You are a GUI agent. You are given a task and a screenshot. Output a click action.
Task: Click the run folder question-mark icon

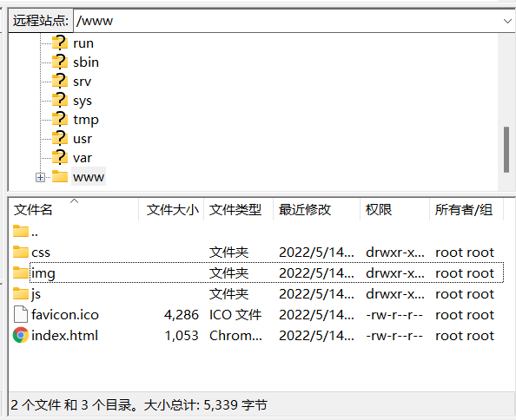click(60, 43)
